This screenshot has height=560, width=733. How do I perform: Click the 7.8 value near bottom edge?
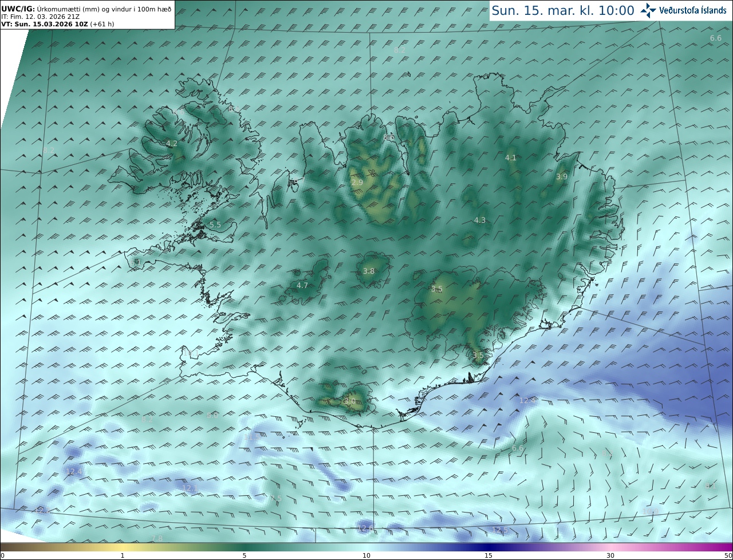[156, 538]
